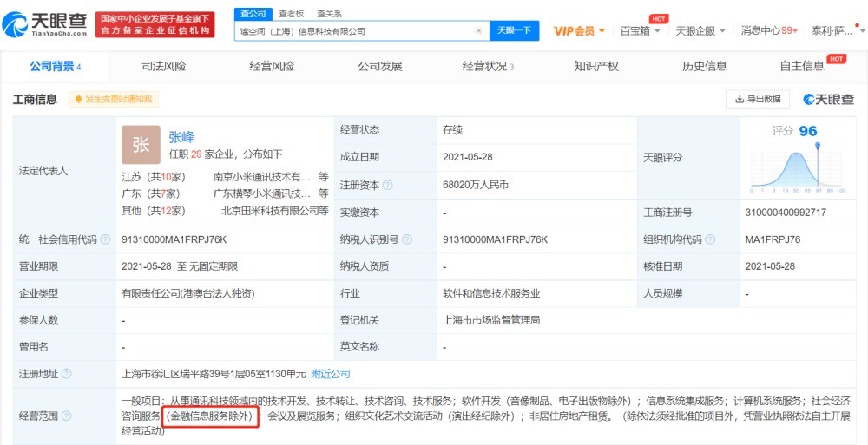Click the help icon next to 注册地址
Screen dimensions: 868x445
point(67,374)
